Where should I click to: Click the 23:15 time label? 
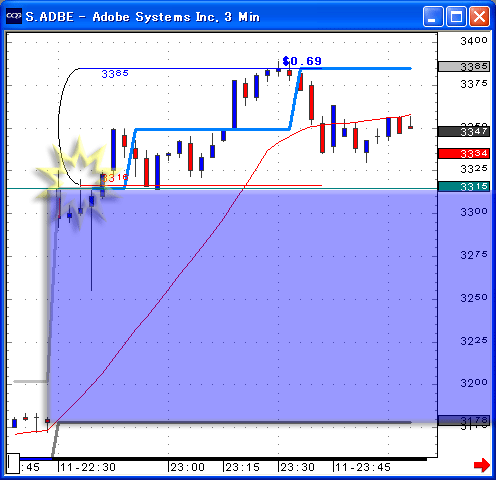[x=242, y=467]
